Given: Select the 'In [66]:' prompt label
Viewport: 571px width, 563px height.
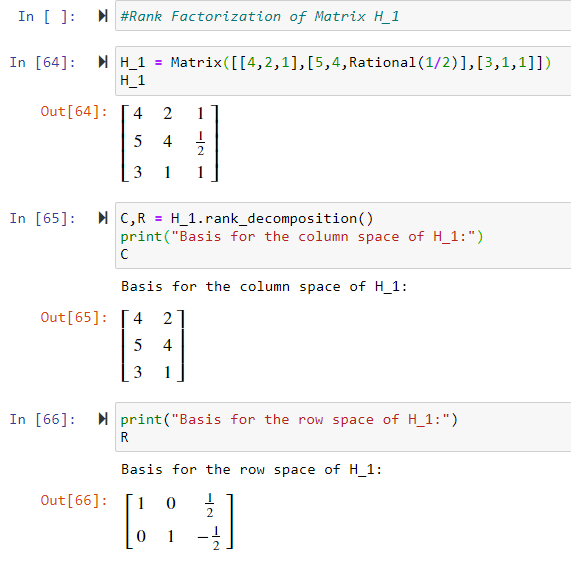Looking at the screenshot, I should click(43, 420).
